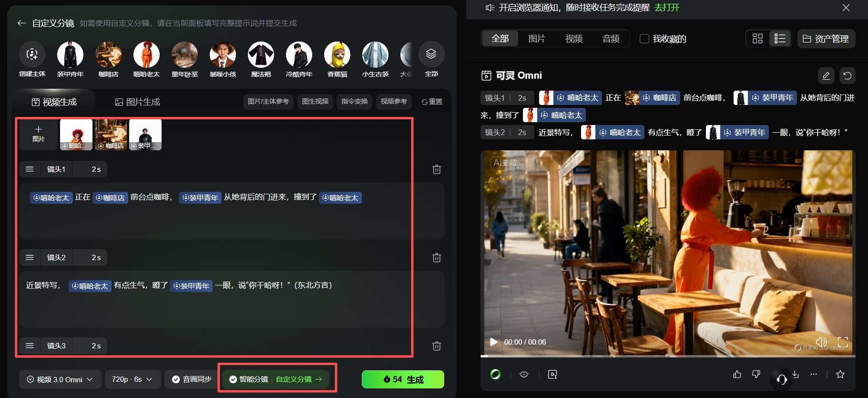Click the video extend icon below the video

pos(552,374)
